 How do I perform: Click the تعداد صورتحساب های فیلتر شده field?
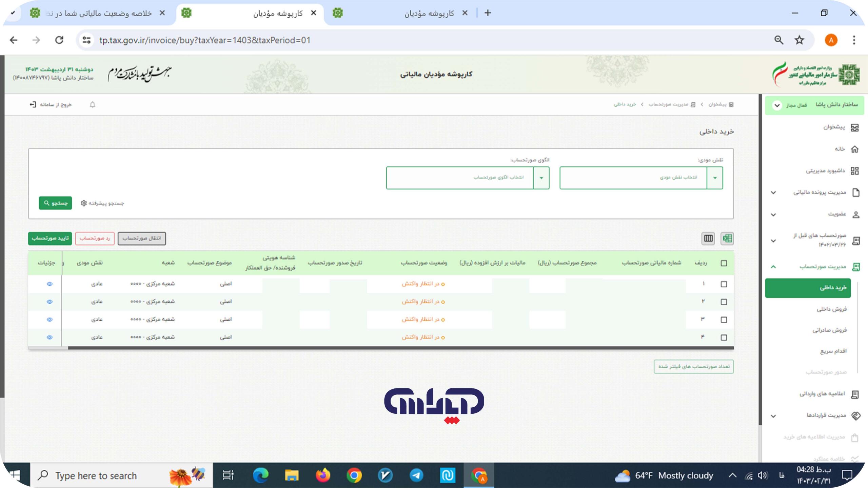[693, 366]
